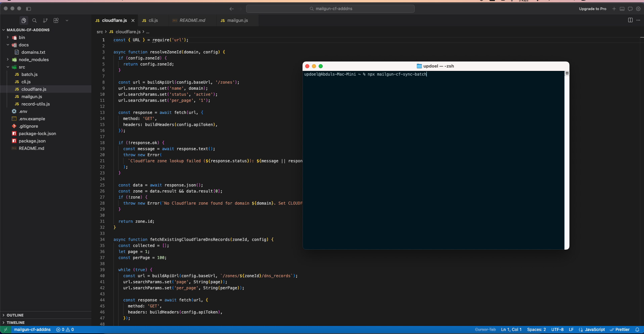The height and width of the screenshot is (334, 644).
Task: Click the Prettier status bar button
Action: (619, 330)
